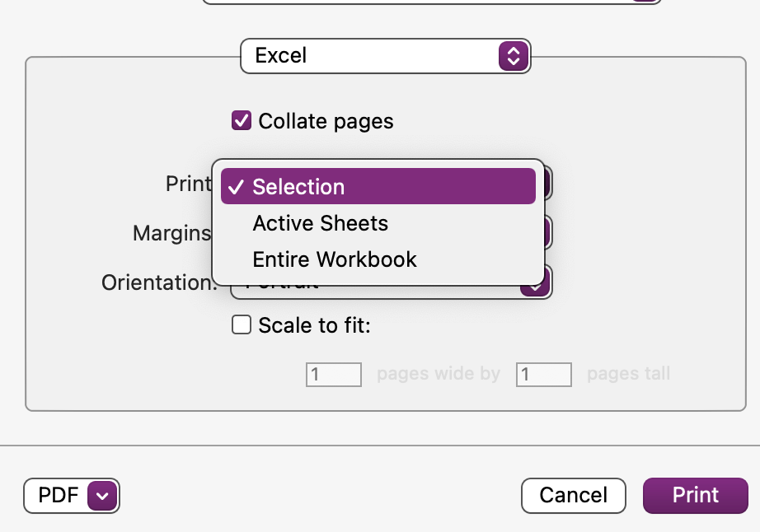Click the Excel popup up-down arrows
The width and height of the screenshot is (760, 532).
tap(513, 56)
